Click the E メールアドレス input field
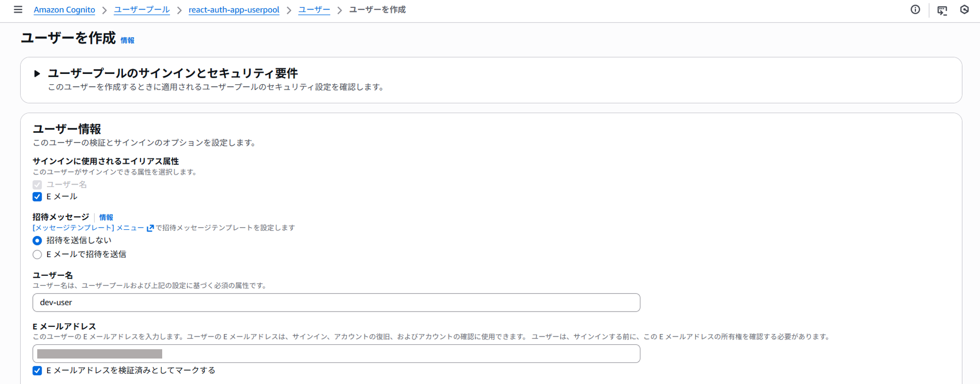980x384 pixels. [x=336, y=354]
